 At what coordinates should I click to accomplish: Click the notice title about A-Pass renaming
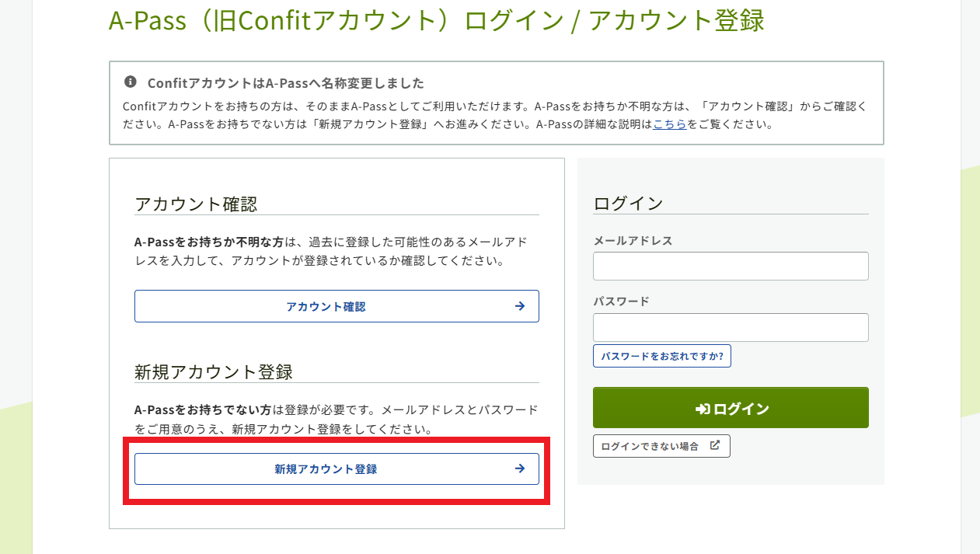click(285, 83)
